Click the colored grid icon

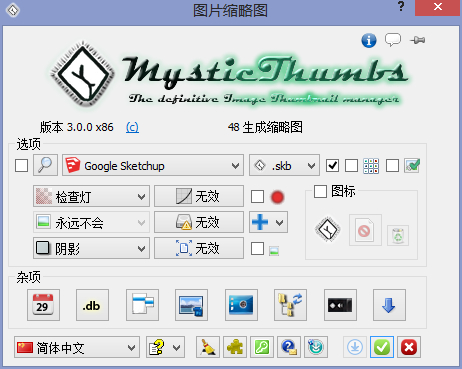(371, 166)
